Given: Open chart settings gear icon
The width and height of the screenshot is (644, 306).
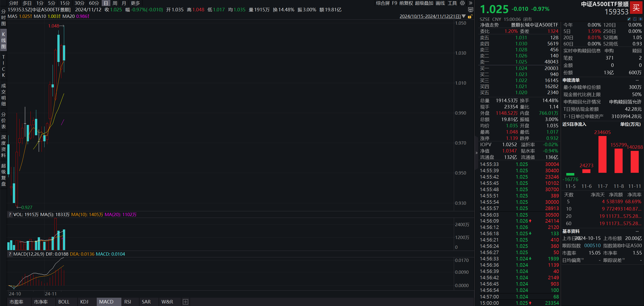Looking at the screenshot, I should point(462,3).
